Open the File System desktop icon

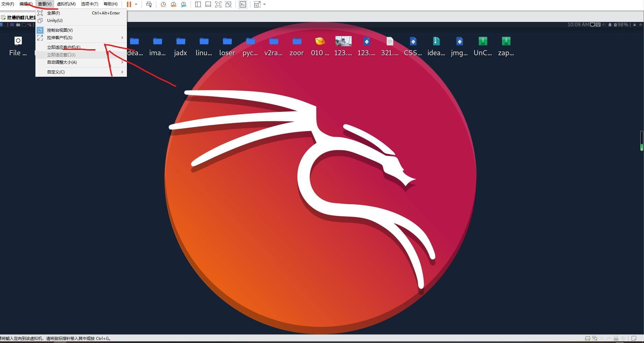[18, 46]
